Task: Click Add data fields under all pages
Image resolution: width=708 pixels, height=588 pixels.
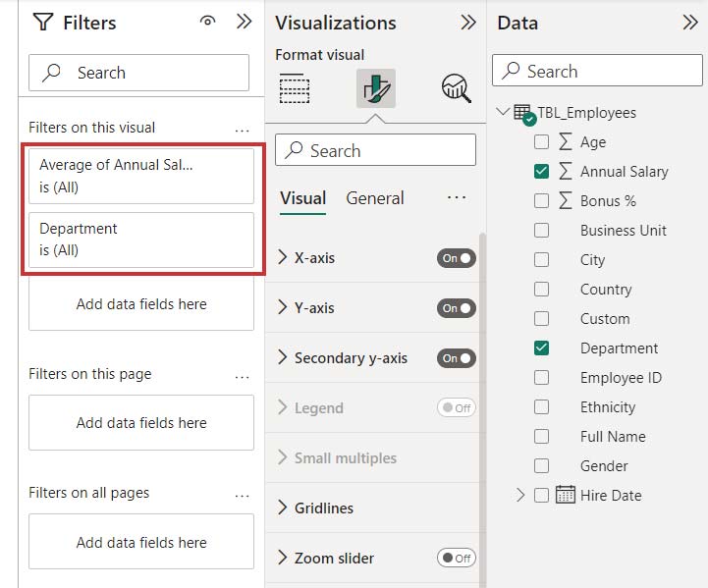Action: [141, 542]
